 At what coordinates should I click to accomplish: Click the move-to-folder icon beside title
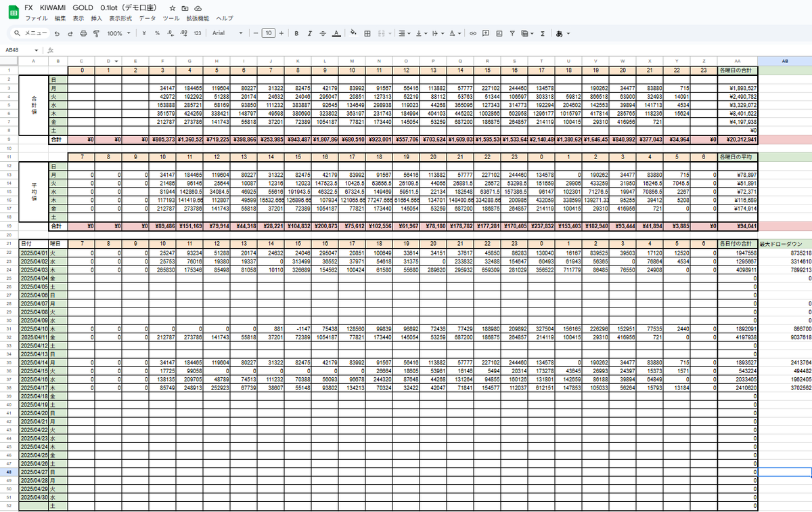point(185,7)
